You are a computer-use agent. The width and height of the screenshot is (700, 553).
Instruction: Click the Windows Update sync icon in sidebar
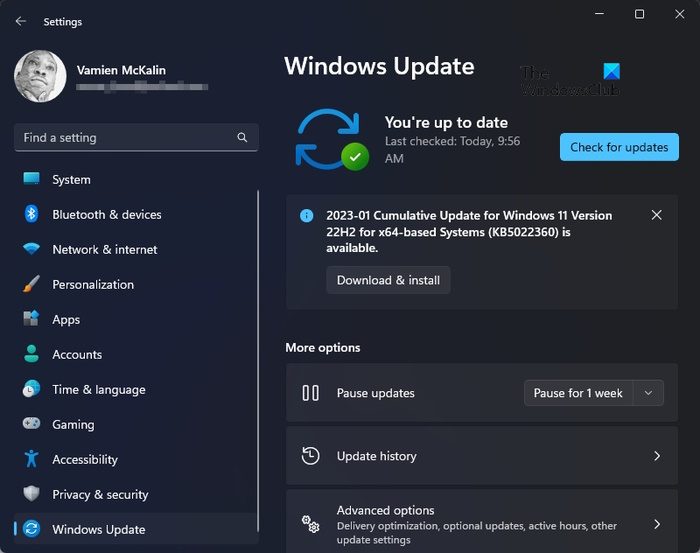coord(31,529)
